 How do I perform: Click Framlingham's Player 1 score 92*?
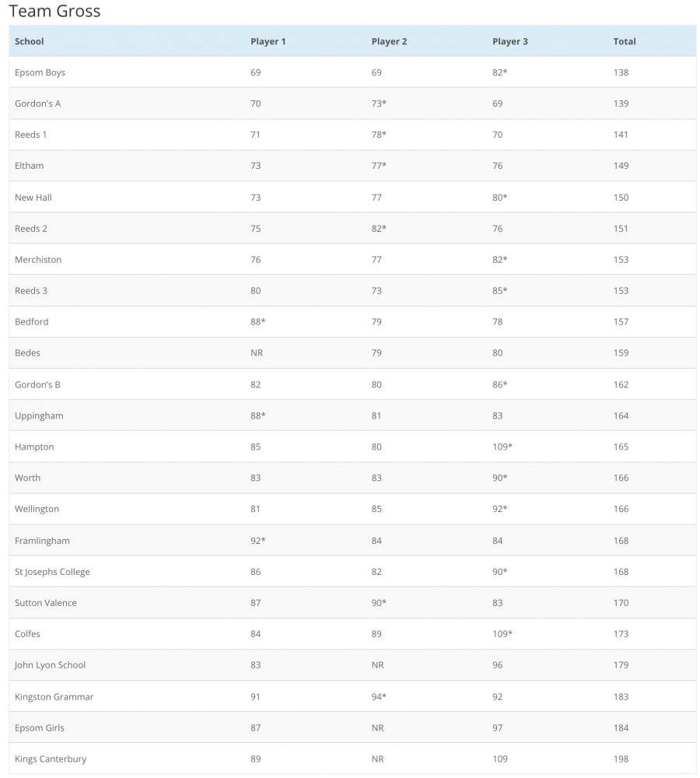[x=258, y=540]
